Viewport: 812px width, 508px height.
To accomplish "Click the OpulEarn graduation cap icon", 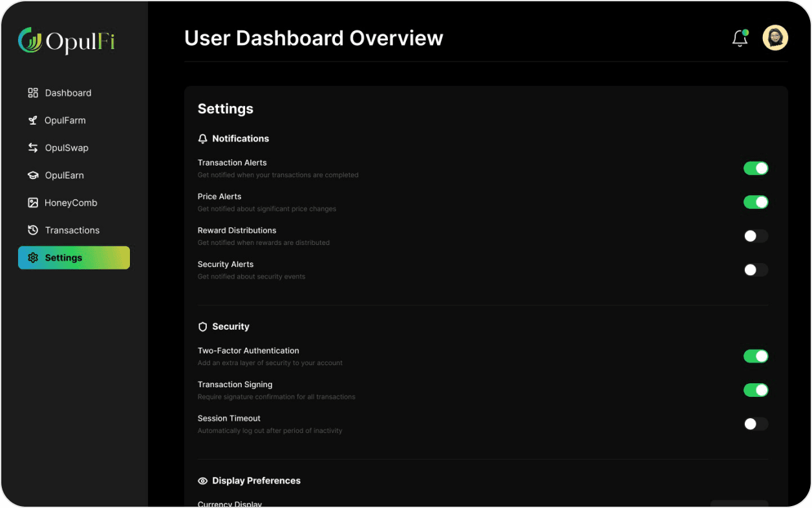I will coord(33,175).
